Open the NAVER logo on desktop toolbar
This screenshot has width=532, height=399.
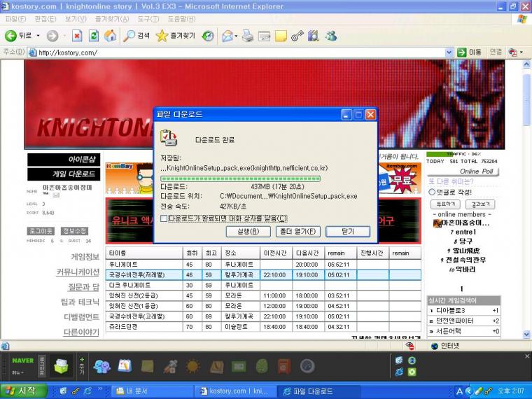tap(22, 360)
